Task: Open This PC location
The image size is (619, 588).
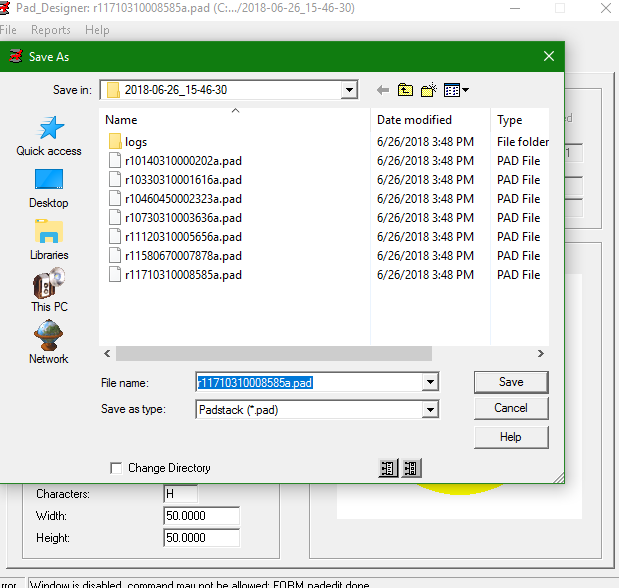Action: click(x=49, y=291)
